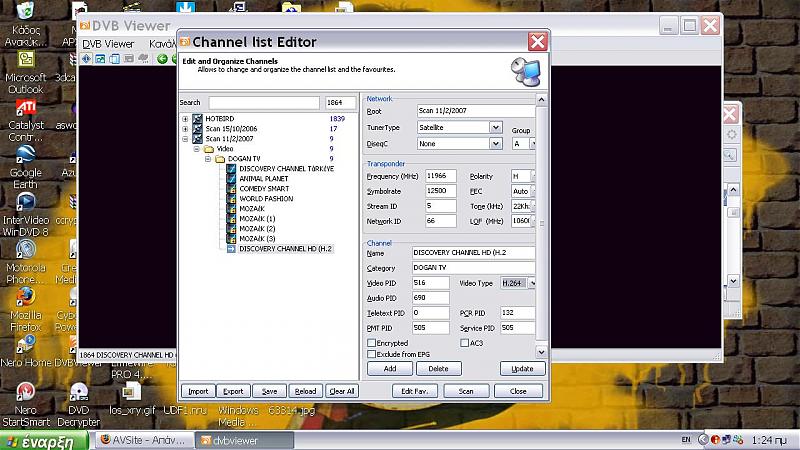Click first blue diamond icon in DVB Viewer toolbar
Image resolution: width=800 pixels, height=450 pixels.
pos(86,59)
